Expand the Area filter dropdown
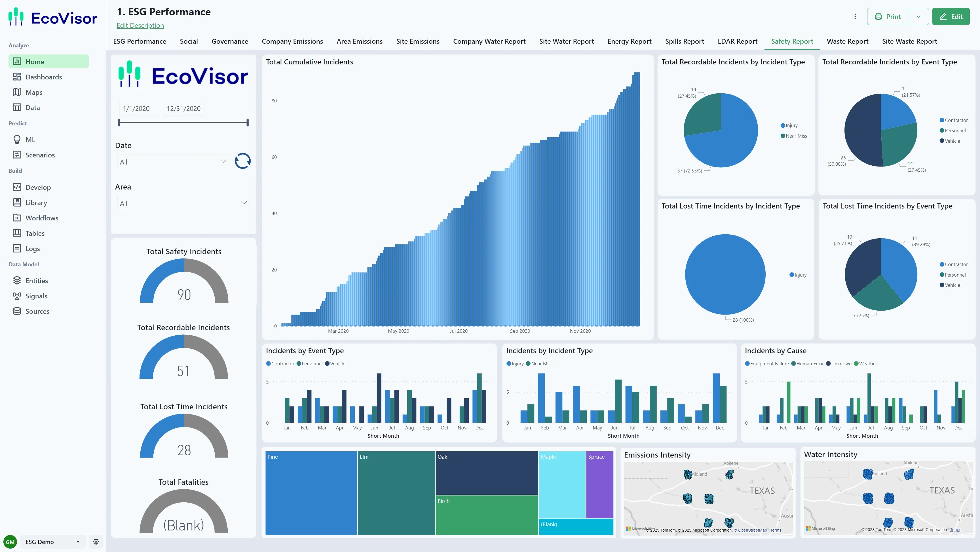This screenshot has width=980, height=552. coord(244,203)
